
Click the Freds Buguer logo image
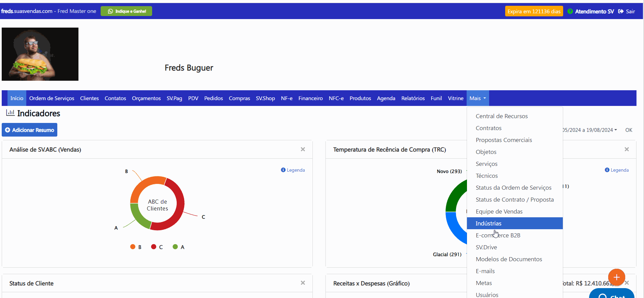point(40,54)
